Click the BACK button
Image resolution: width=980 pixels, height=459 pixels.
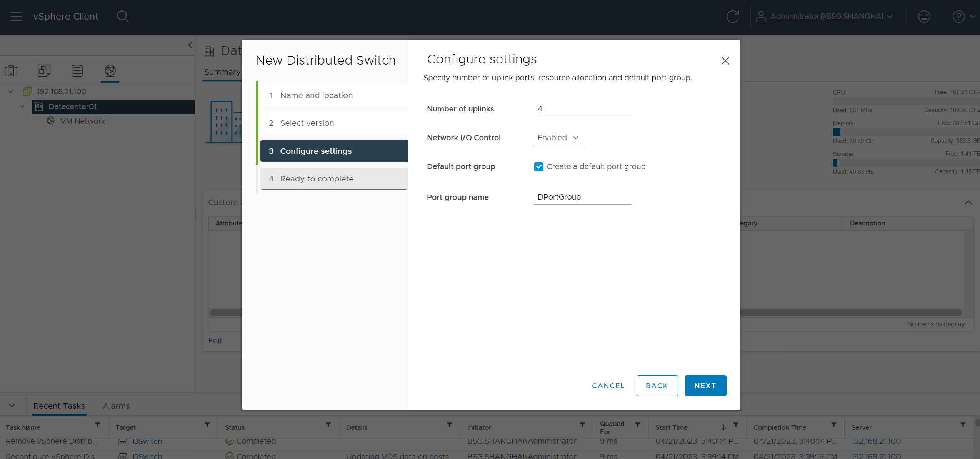click(x=657, y=386)
